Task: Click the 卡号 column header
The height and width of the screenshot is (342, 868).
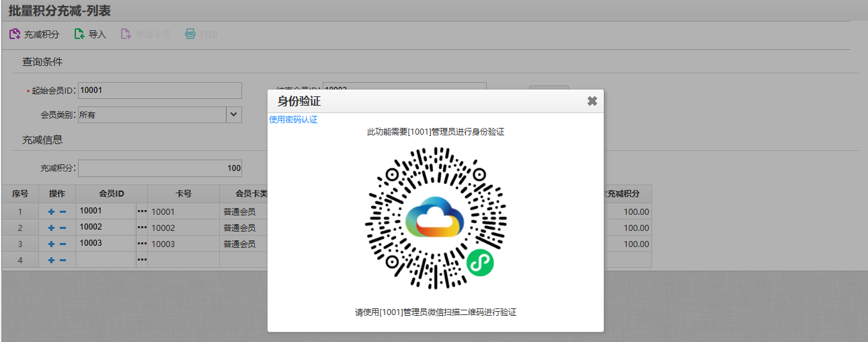Action: (x=184, y=193)
